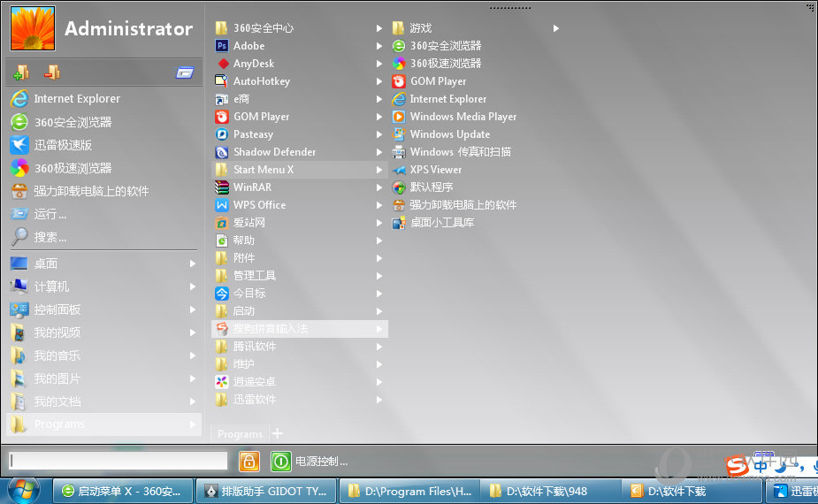Launch Windows Update
Viewport: 818px width, 504px height.
coord(441,134)
